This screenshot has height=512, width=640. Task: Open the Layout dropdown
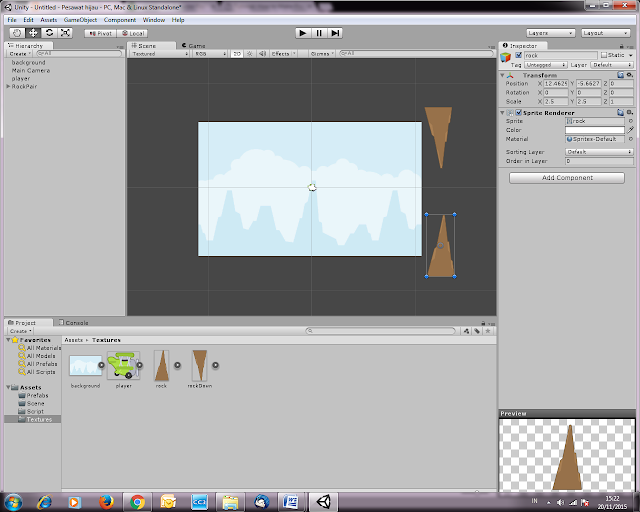pos(606,33)
